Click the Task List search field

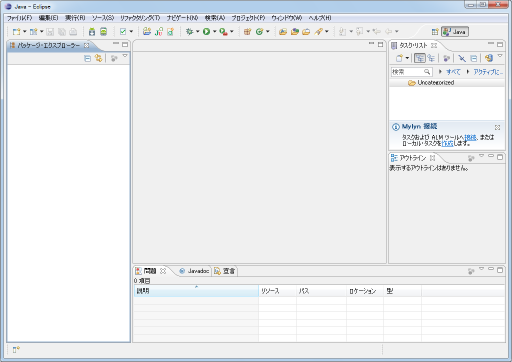[411, 72]
